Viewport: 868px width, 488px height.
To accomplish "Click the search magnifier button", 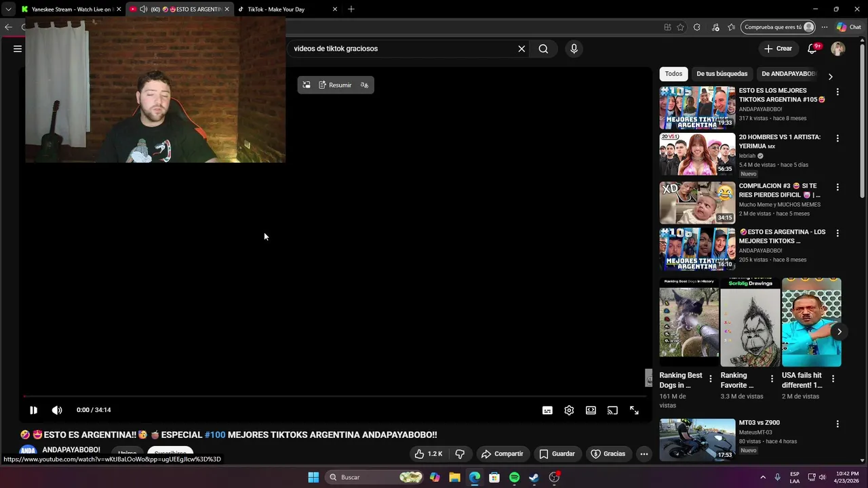I will (543, 49).
